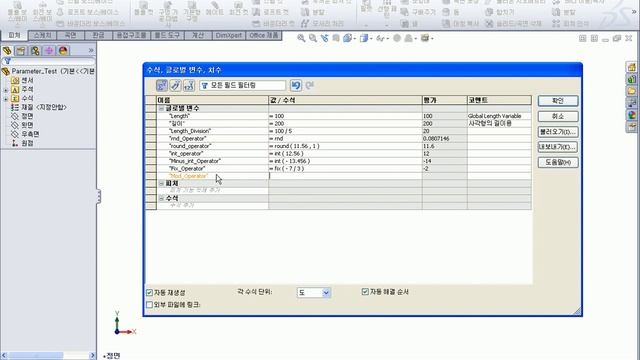Click the "= fix ( - 7 / 3 )" cell
Viewport: 640px width, 360px height.
pyautogui.click(x=345, y=168)
